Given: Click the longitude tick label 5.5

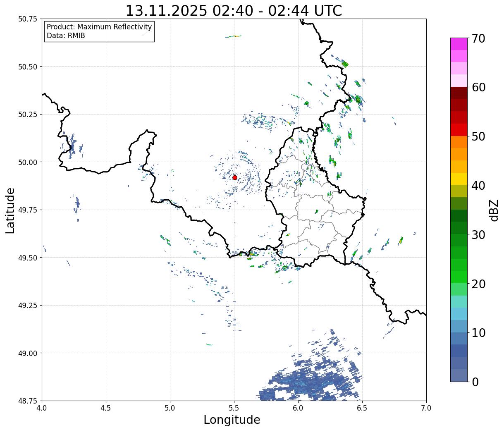Looking at the screenshot, I should (234, 408).
